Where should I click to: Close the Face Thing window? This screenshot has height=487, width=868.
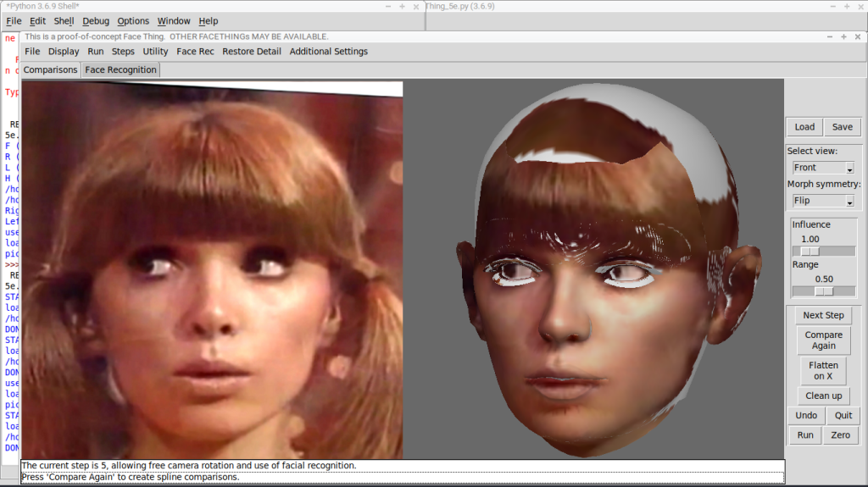click(x=858, y=36)
